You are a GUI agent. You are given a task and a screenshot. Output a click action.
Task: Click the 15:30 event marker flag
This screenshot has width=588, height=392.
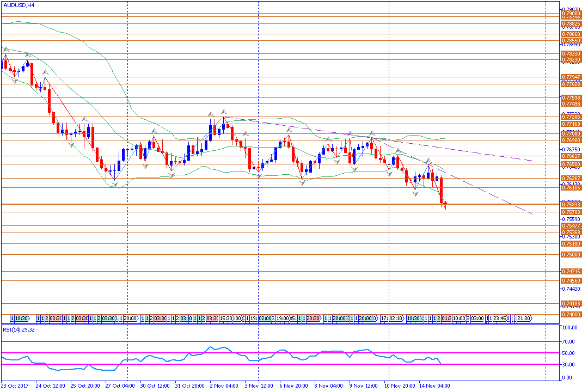click(x=226, y=318)
